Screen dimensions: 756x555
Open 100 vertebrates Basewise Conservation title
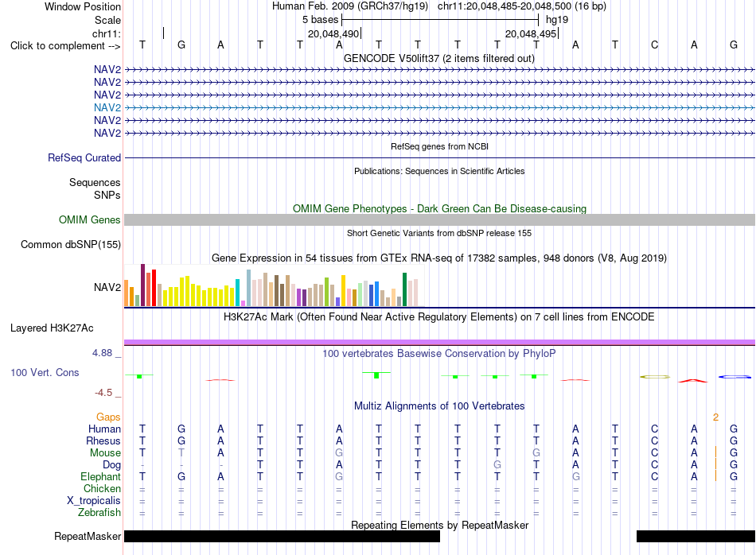[439, 354]
